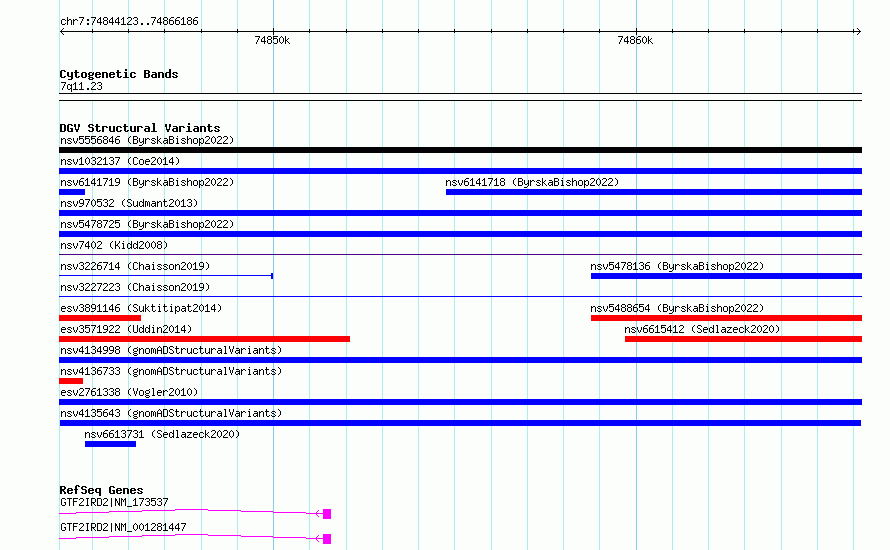
Task: Open variant nsv5556846 (ByrskaBishop2022) label
Action: [x=147, y=140]
